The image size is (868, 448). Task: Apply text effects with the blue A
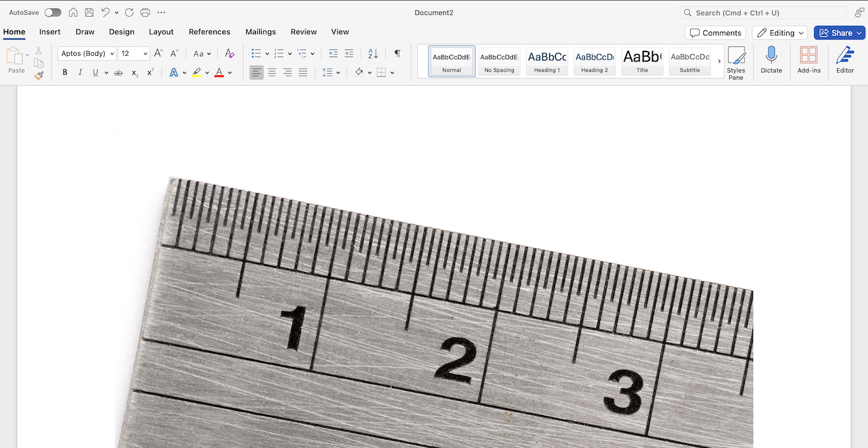174,73
